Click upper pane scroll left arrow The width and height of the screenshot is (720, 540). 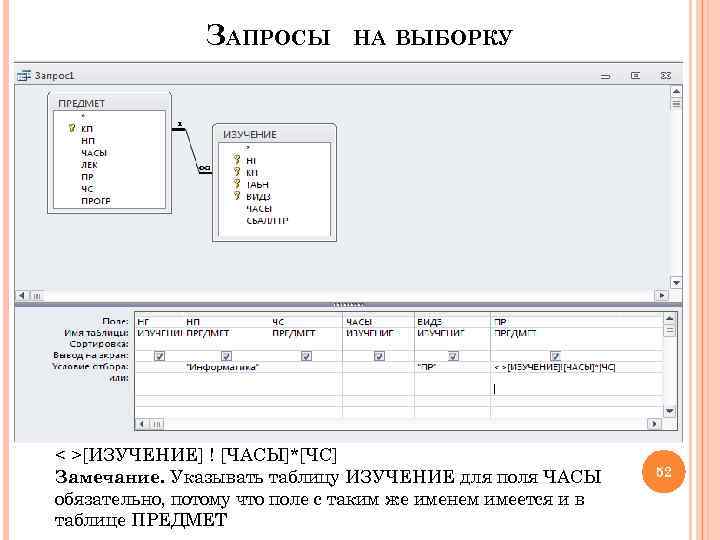coord(22,296)
